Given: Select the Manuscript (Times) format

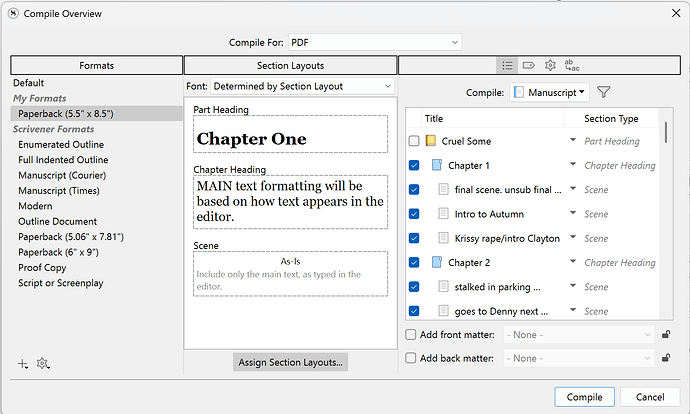Looking at the screenshot, I should (x=59, y=191).
